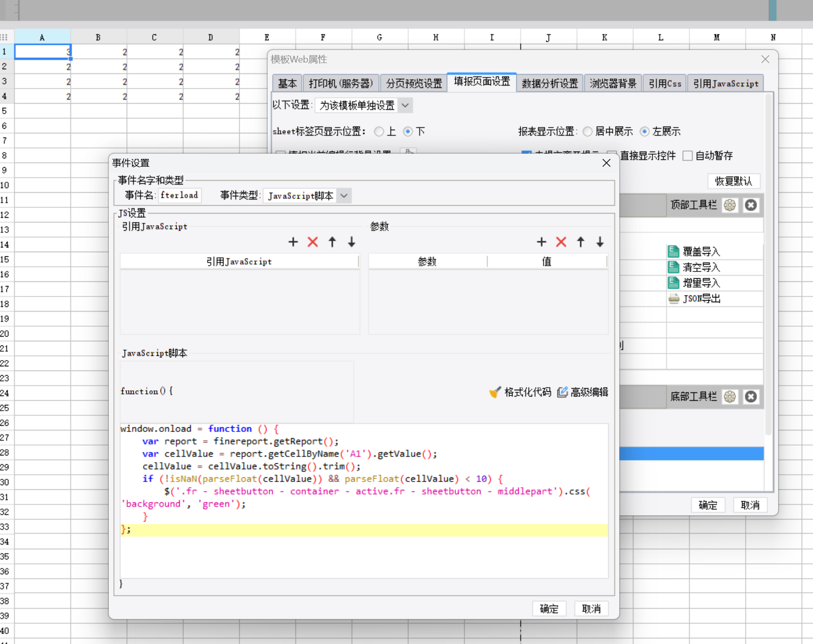Delete the selected parameter row
This screenshot has width=813, height=644.
coord(561,242)
